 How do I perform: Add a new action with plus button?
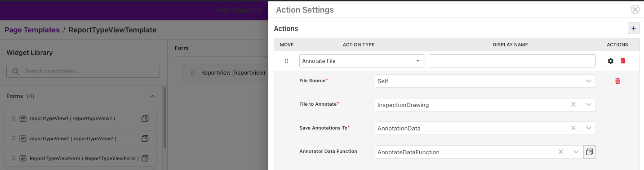click(634, 28)
